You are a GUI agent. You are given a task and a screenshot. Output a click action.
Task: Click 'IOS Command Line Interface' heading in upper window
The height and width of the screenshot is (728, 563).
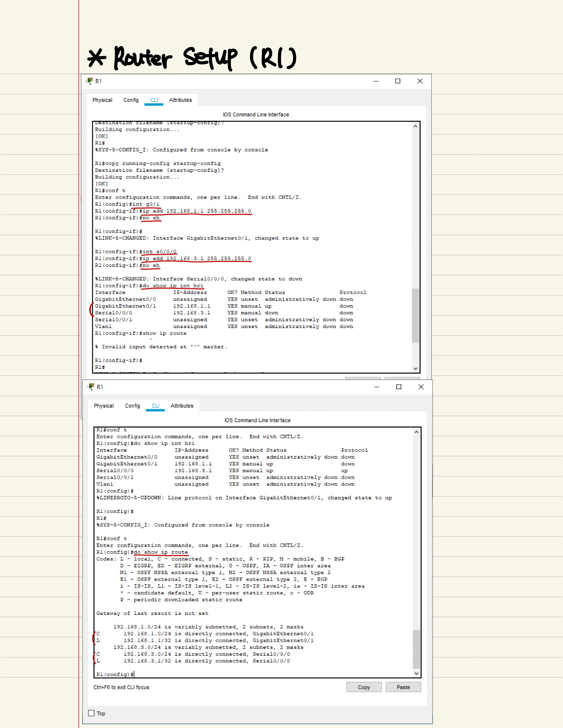[256, 115]
